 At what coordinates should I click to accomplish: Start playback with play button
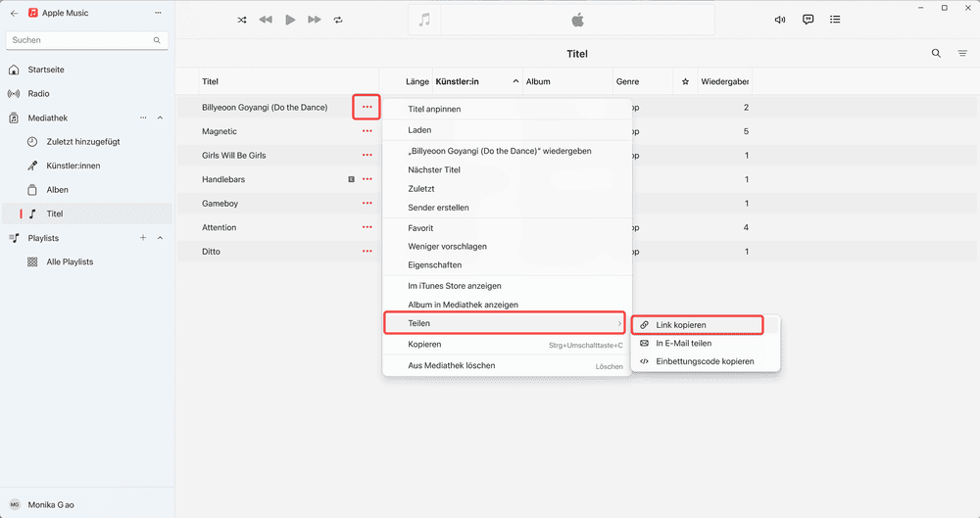(290, 20)
